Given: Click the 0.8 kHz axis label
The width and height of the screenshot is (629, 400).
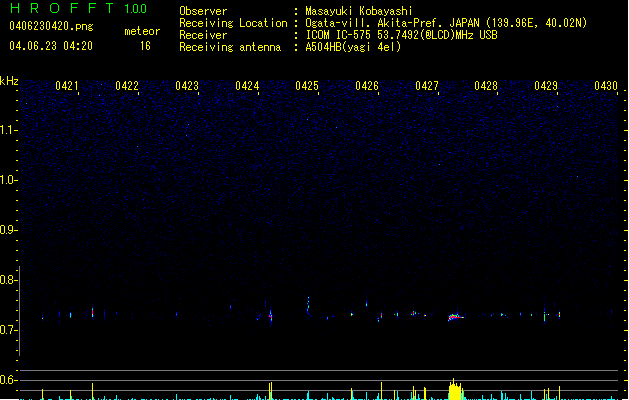Looking at the screenshot, I should (x=8, y=280).
